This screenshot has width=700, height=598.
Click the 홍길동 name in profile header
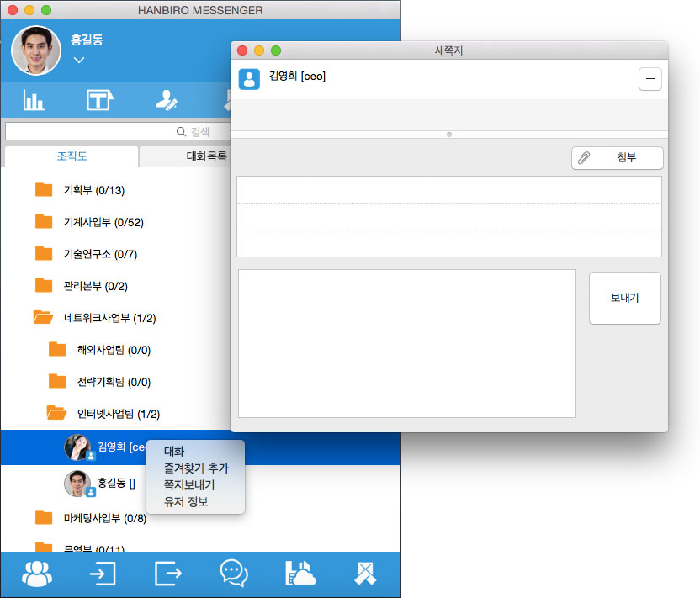tap(87, 40)
